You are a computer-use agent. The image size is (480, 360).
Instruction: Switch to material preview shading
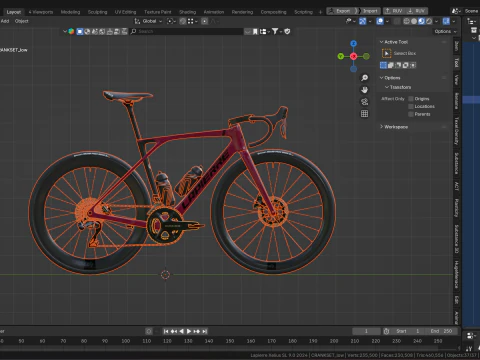click(421, 21)
